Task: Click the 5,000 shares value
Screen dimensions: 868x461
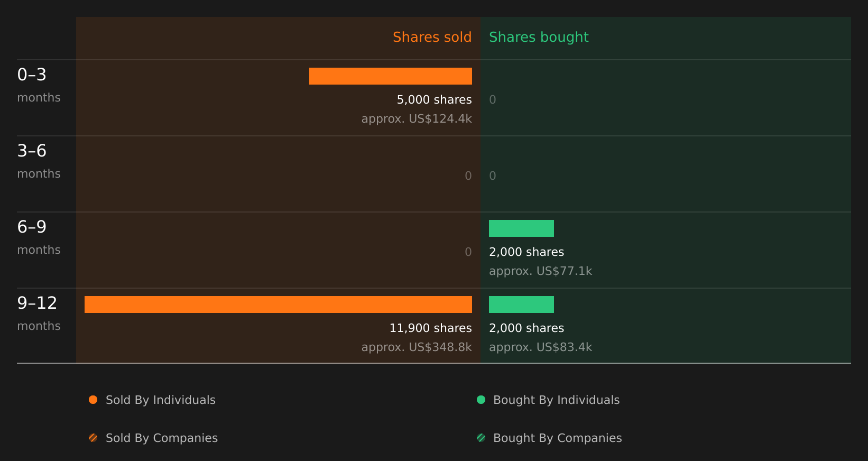Action: coord(435,100)
